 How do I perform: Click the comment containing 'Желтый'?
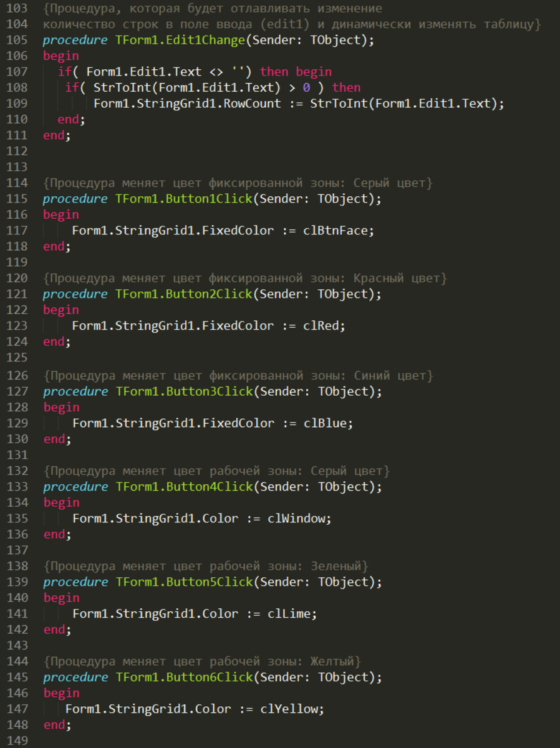[202, 661]
